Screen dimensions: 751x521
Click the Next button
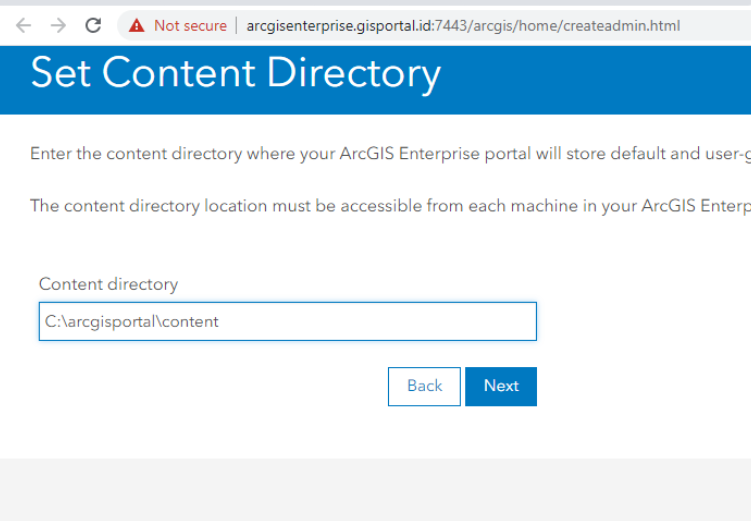tap(501, 386)
